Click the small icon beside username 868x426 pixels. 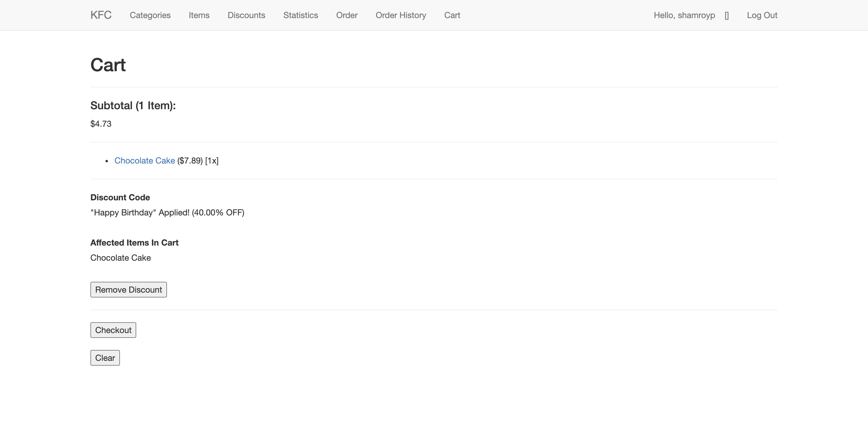[727, 16]
